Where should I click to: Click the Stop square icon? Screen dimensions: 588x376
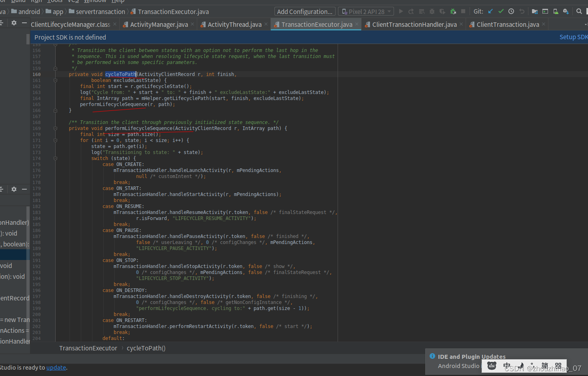(x=463, y=12)
